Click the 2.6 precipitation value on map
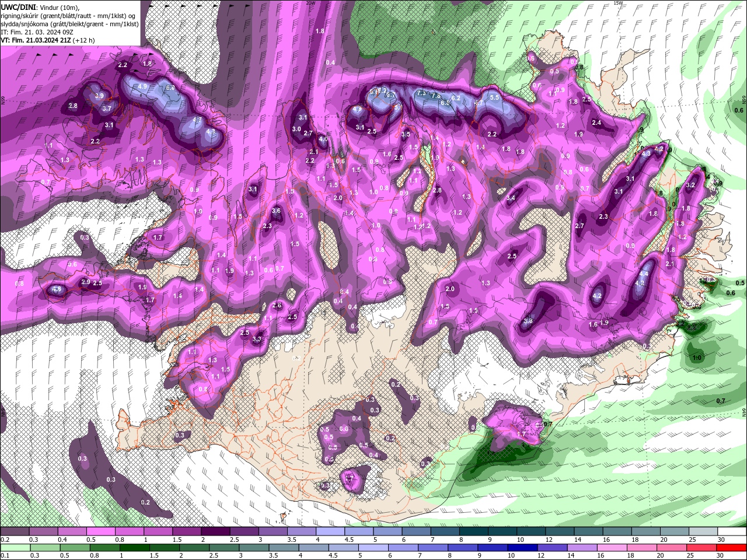Viewport: 747px width, 560px height. [277, 306]
